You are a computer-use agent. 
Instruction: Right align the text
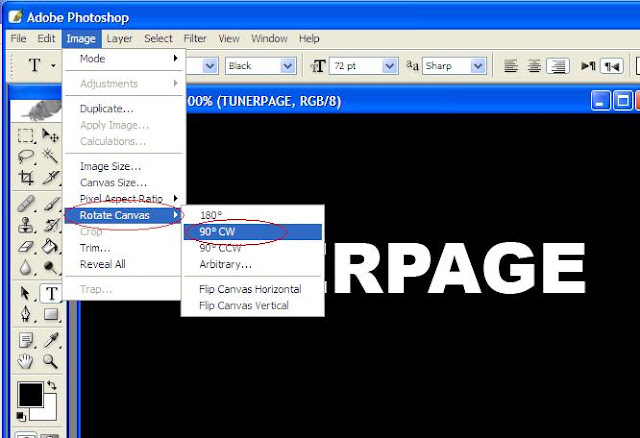point(558,66)
